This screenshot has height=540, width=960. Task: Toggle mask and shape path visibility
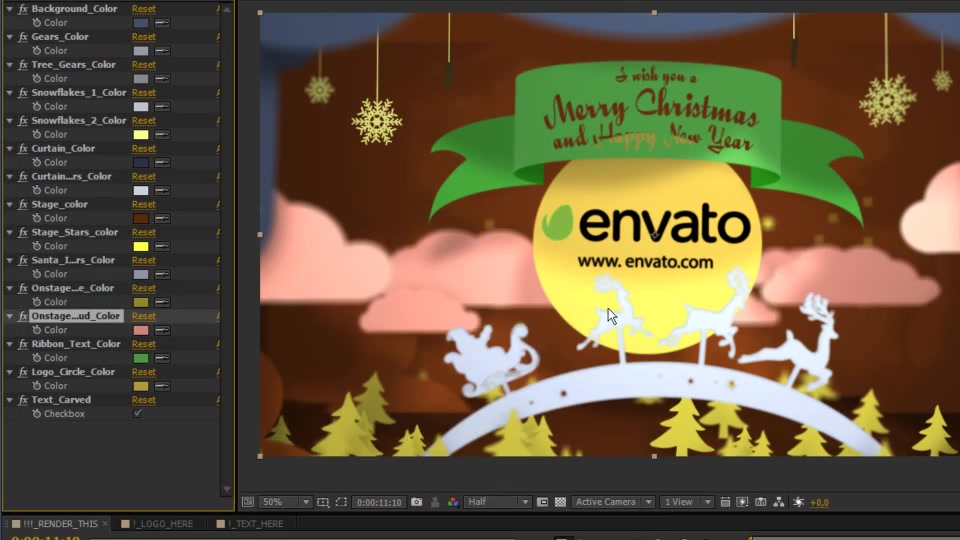[x=341, y=502]
